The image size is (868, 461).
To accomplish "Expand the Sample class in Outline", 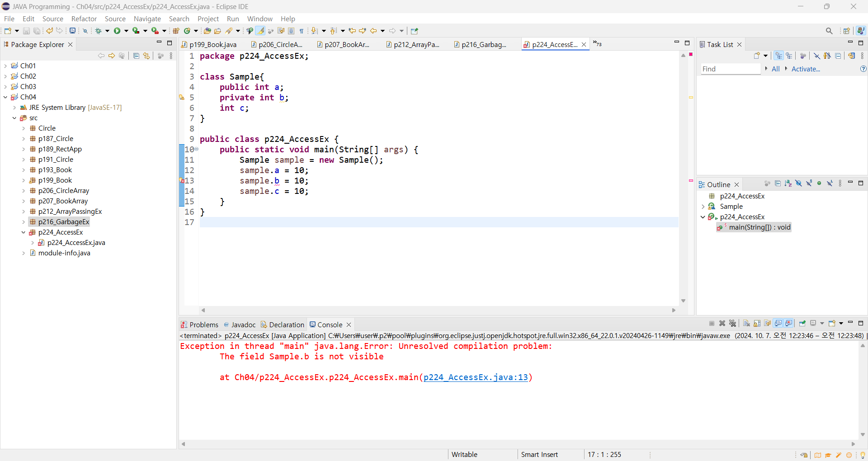I will tap(703, 206).
